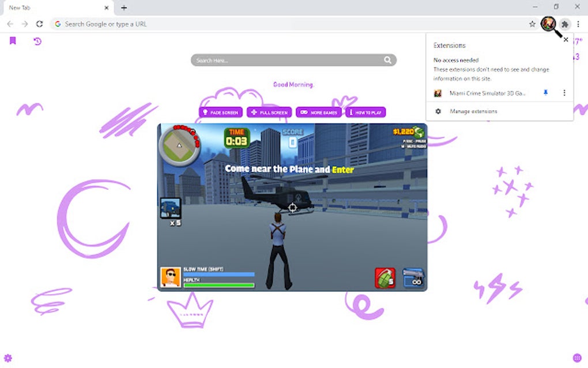Select the grenade weapon icon
The height and width of the screenshot is (368, 588).
[385, 278]
